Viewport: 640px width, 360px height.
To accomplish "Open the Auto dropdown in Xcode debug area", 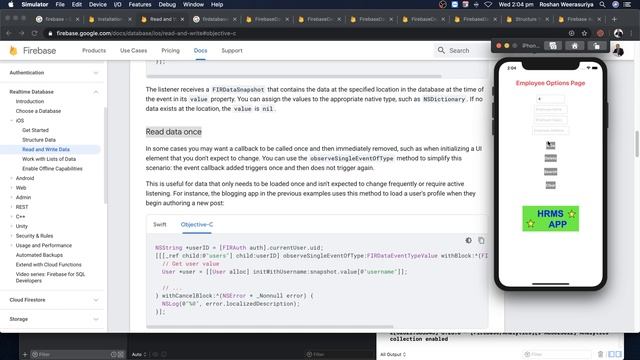I will point(139,354).
